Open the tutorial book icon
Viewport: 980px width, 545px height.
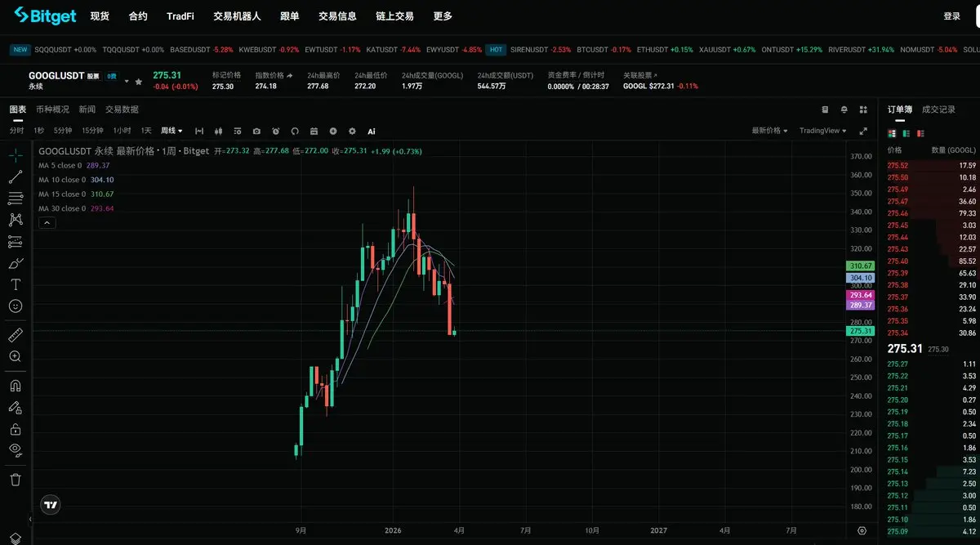(x=825, y=109)
